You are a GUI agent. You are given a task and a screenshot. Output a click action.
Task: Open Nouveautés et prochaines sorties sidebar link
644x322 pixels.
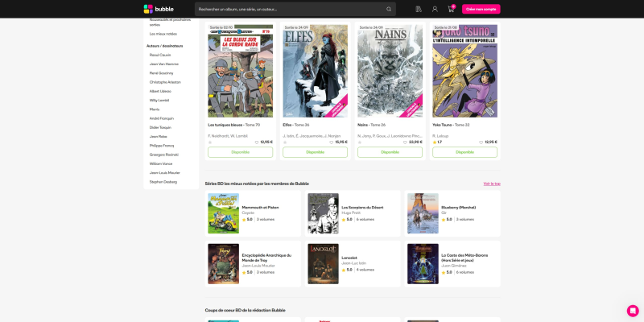pyautogui.click(x=170, y=23)
